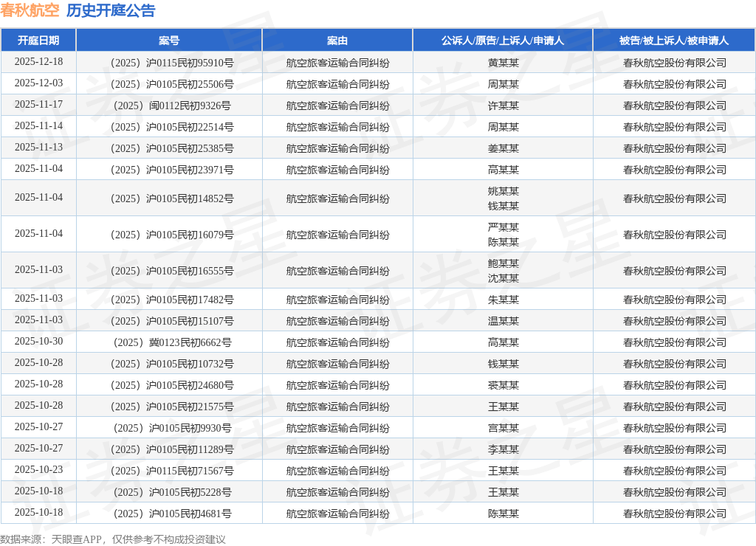Screen dimensions: 756x546
Task: Select the 被告/被上诉人/被申请人 column header
Action: pos(674,41)
